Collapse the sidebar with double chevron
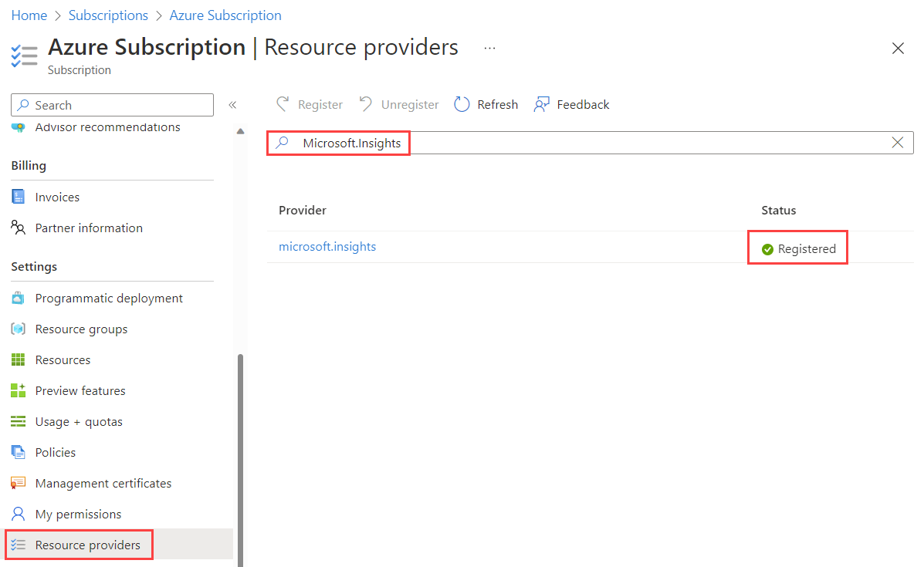 [232, 105]
